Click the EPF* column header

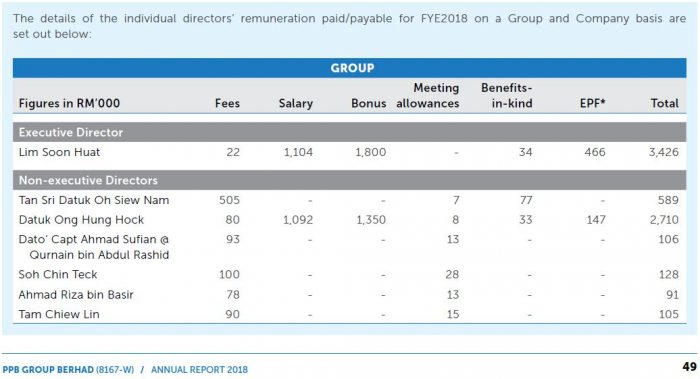(592, 103)
